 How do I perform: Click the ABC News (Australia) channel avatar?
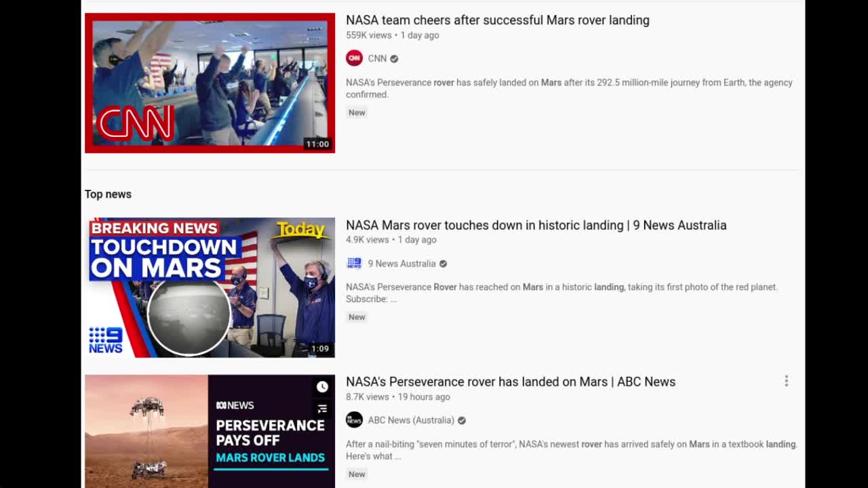(354, 420)
